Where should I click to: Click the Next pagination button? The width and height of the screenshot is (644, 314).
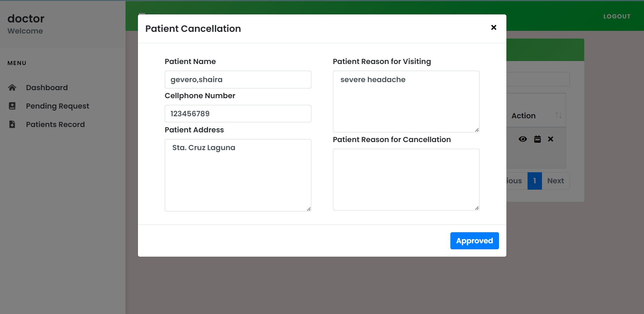555,181
